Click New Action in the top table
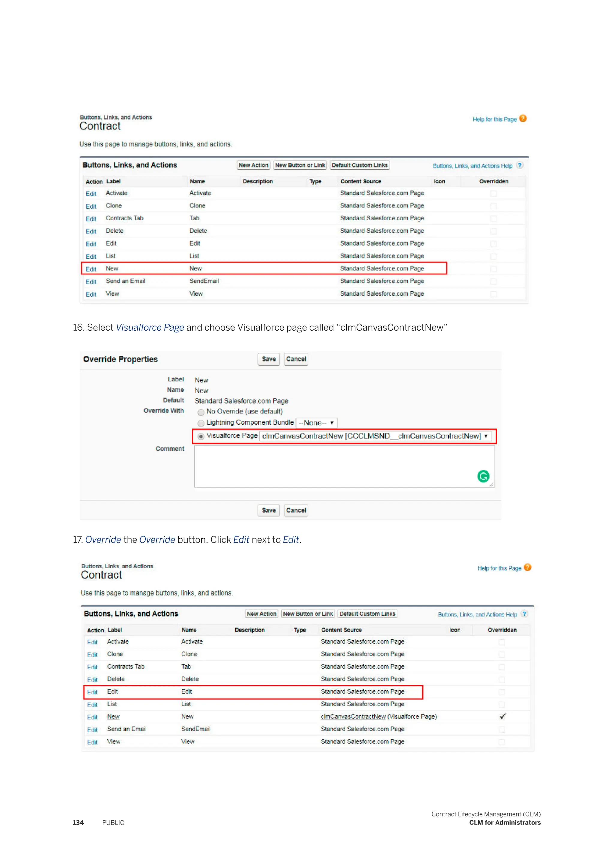The height and width of the screenshot is (868, 614). pos(253,165)
